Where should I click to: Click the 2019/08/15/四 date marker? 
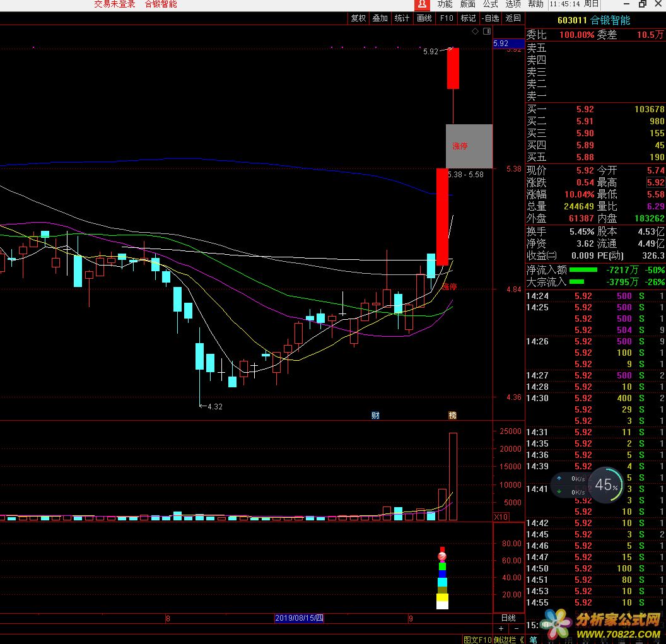click(299, 618)
